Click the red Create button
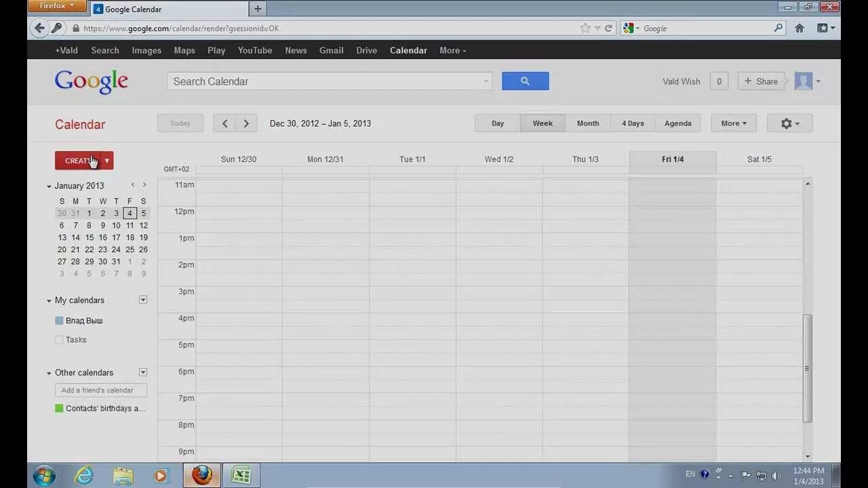 pos(78,161)
